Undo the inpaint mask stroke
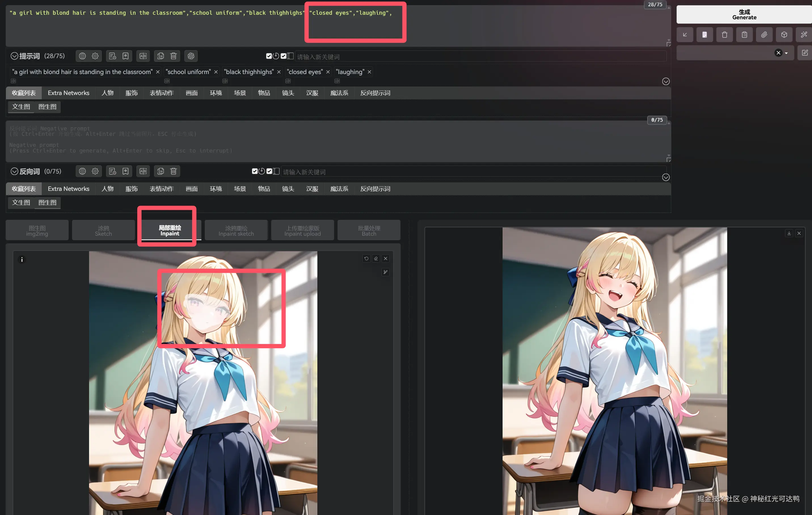This screenshot has width=812, height=515. [366, 258]
